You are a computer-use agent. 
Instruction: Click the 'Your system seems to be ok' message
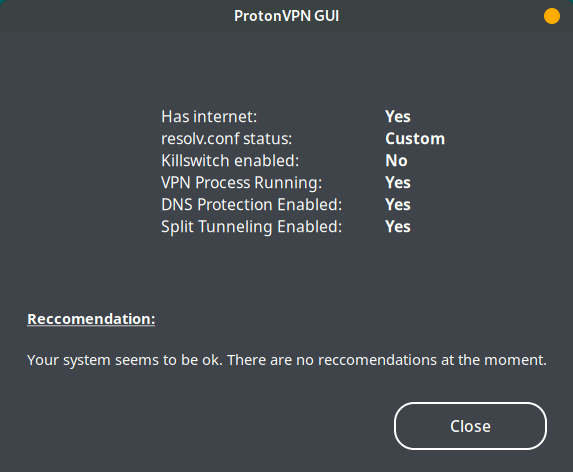pyautogui.click(x=125, y=360)
